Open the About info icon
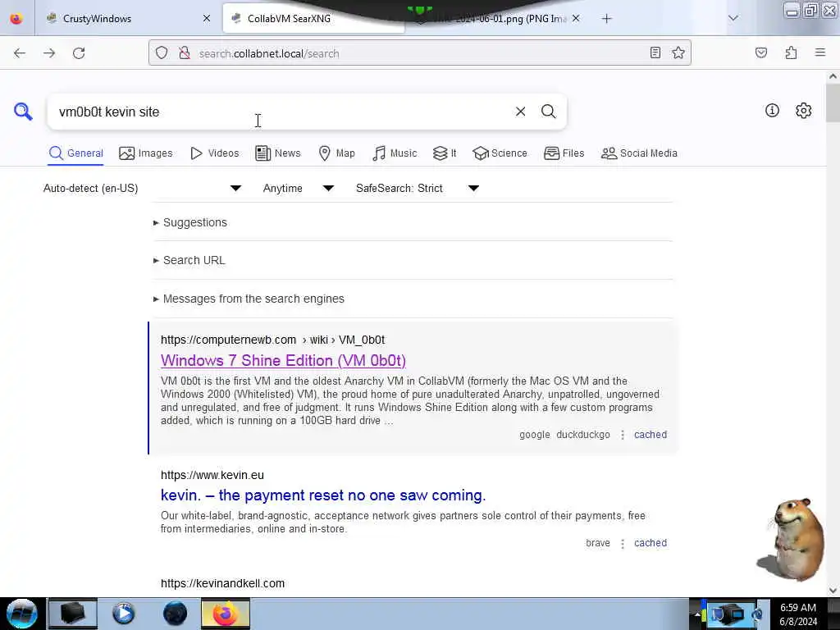 point(772,111)
